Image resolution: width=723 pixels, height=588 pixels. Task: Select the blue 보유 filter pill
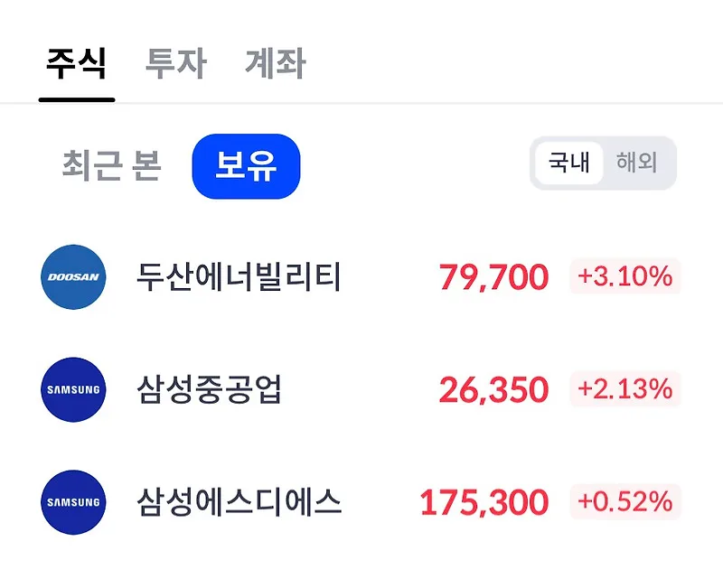click(246, 166)
